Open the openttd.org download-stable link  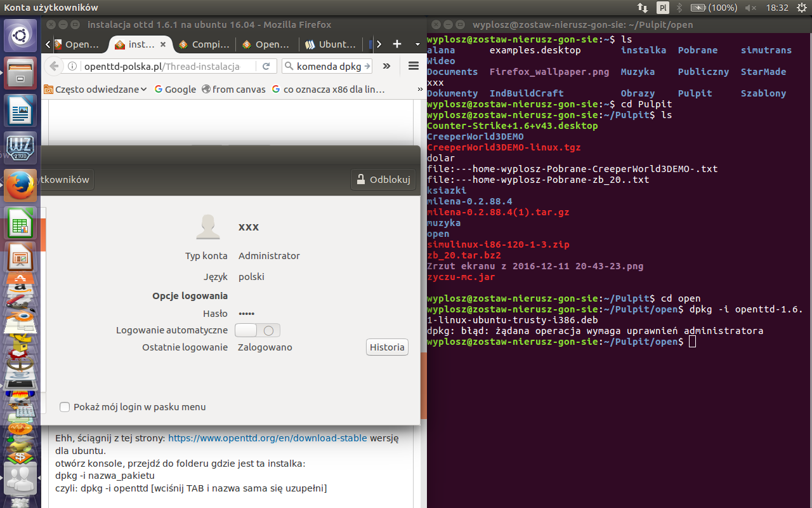point(267,438)
